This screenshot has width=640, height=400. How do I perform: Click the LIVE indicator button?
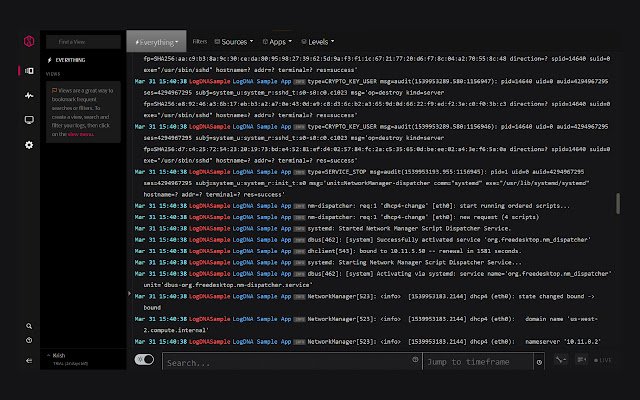(602, 360)
